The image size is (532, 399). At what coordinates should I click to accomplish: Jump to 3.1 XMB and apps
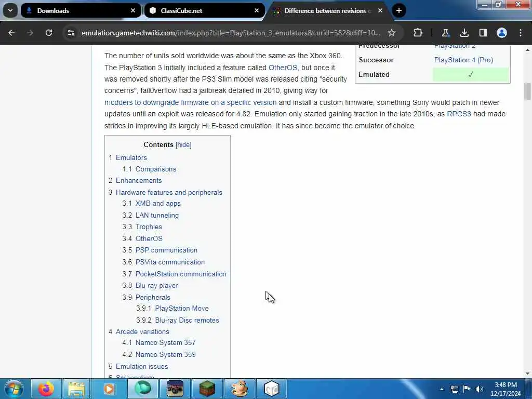coord(151,203)
